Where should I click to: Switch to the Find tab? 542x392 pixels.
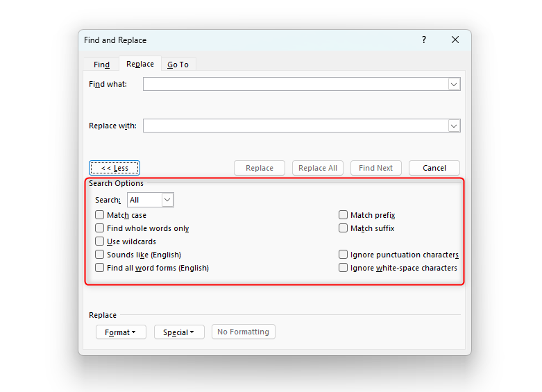tap(102, 65)
